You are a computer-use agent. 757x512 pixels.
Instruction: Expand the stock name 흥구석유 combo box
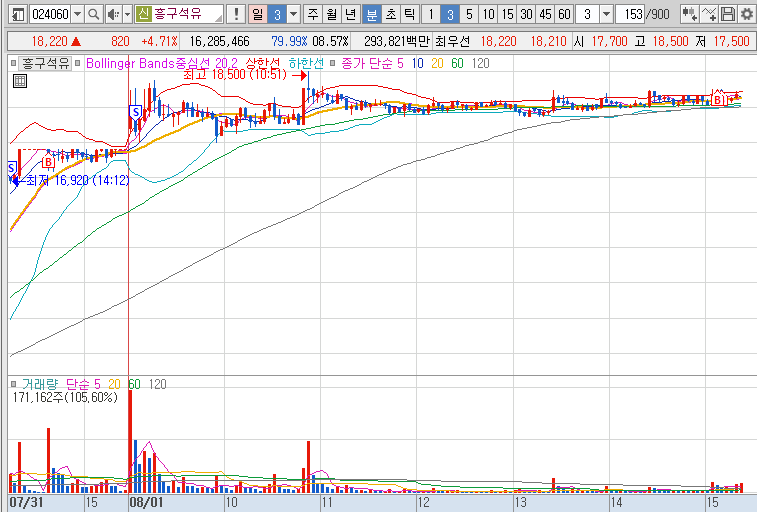coord(218,18)
